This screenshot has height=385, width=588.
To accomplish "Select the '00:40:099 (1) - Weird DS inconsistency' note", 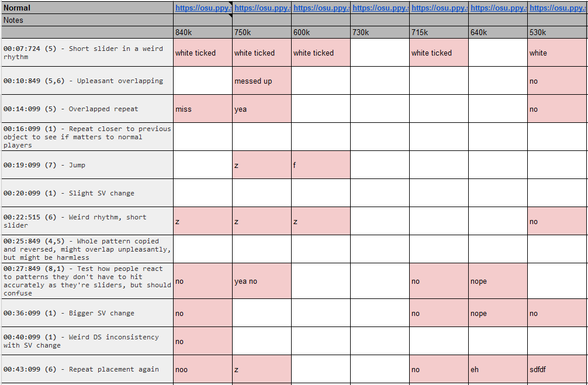I will [x=87, y=341].
